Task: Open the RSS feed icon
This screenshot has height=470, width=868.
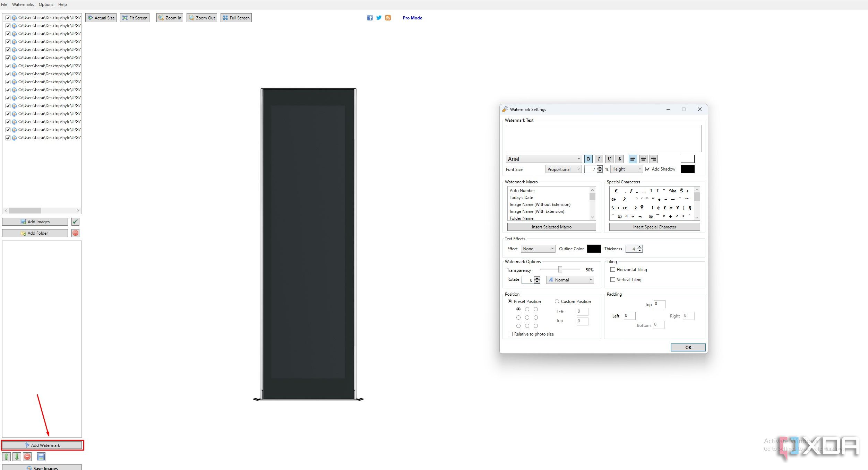Action: point(388,18)
